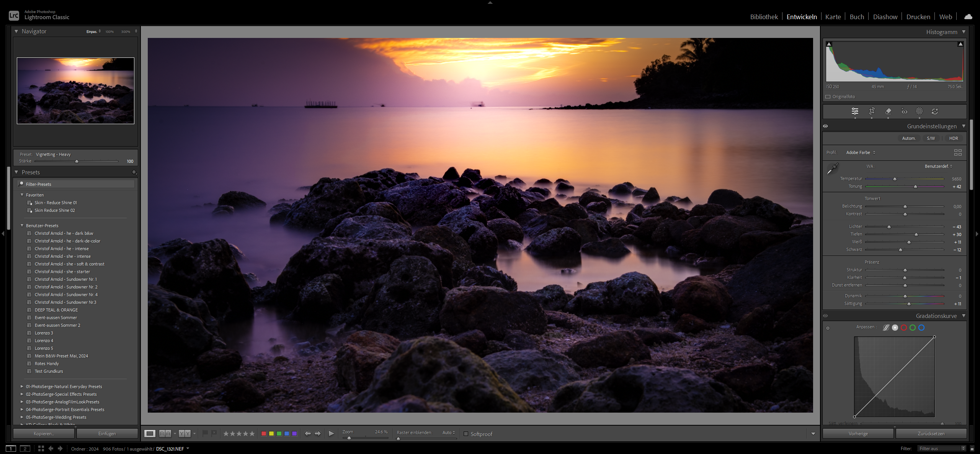Activate the Red-eye correction tool
The height and width of the screenshot is (454, 980).
pos(904,111)
